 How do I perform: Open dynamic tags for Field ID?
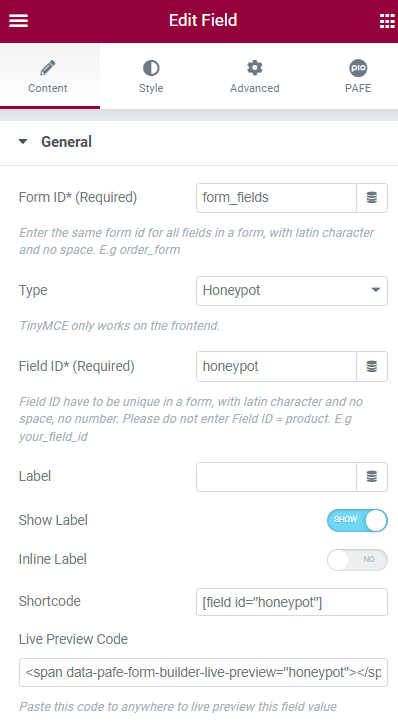372,367
